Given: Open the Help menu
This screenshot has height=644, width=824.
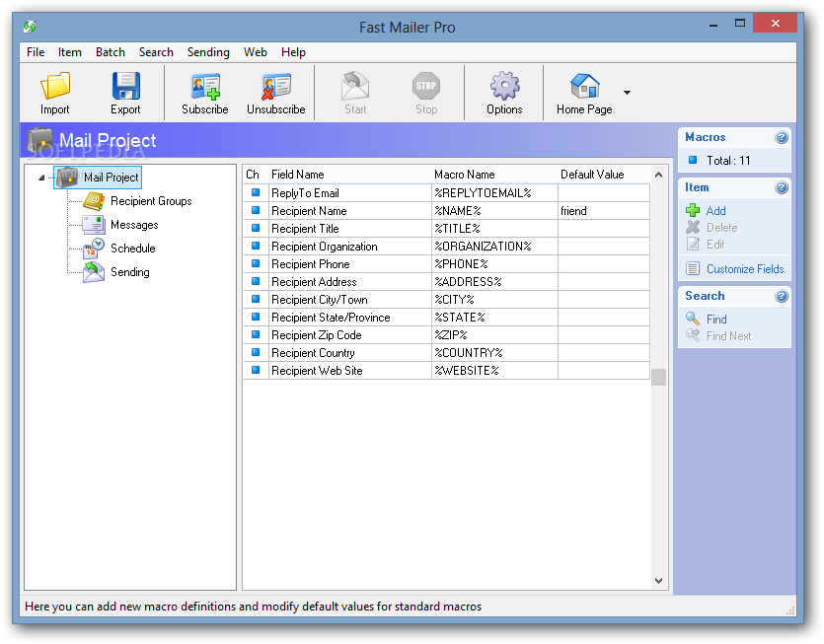Looking at the screenshot, I should (x=293, y=52).
